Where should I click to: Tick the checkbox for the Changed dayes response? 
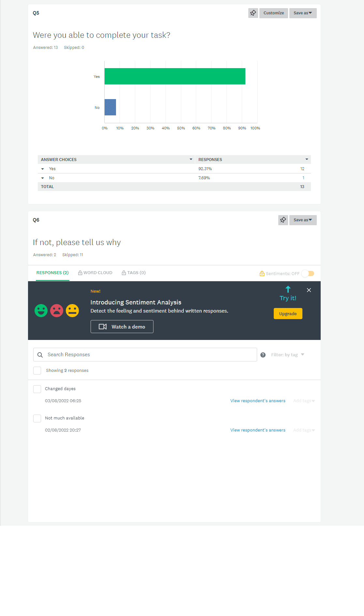[x=37, y=389]
